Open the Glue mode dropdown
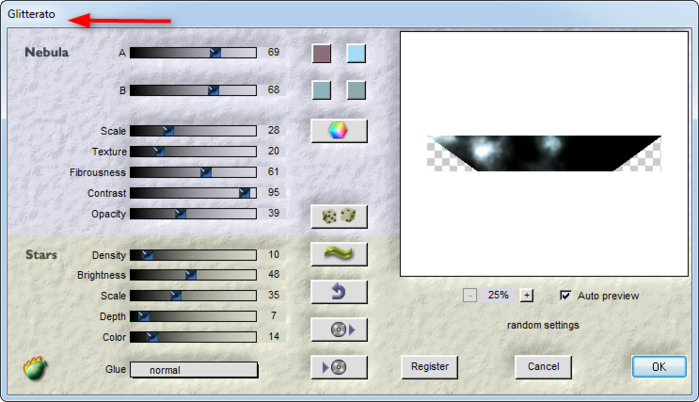This screenshot has width=699, height=402. pos(194,370)
